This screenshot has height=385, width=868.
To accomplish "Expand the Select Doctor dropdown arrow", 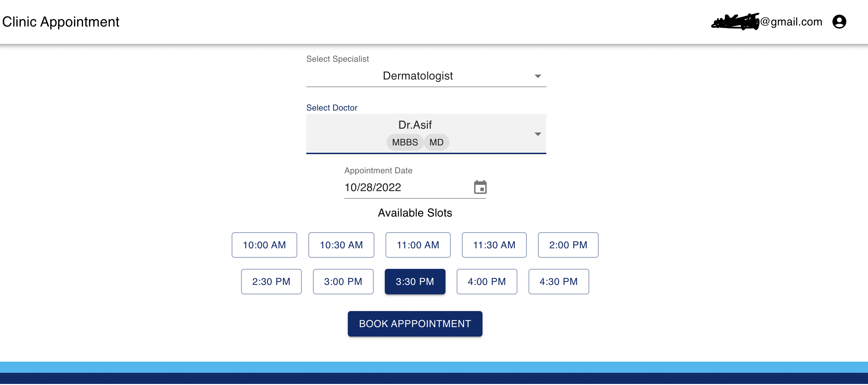I will point(538,134).
